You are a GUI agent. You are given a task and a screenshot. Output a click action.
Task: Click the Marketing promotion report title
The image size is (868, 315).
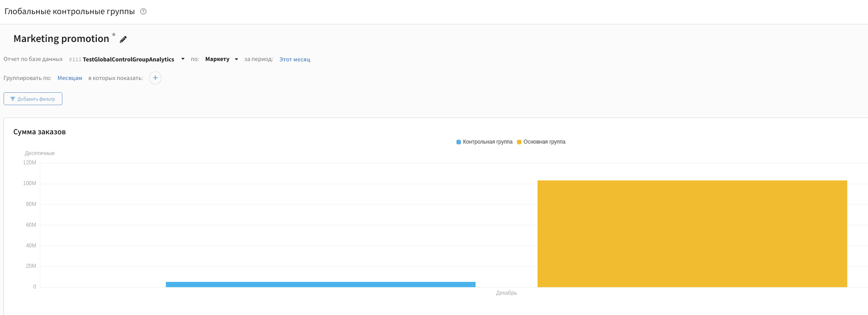click(x=61, y=39)
